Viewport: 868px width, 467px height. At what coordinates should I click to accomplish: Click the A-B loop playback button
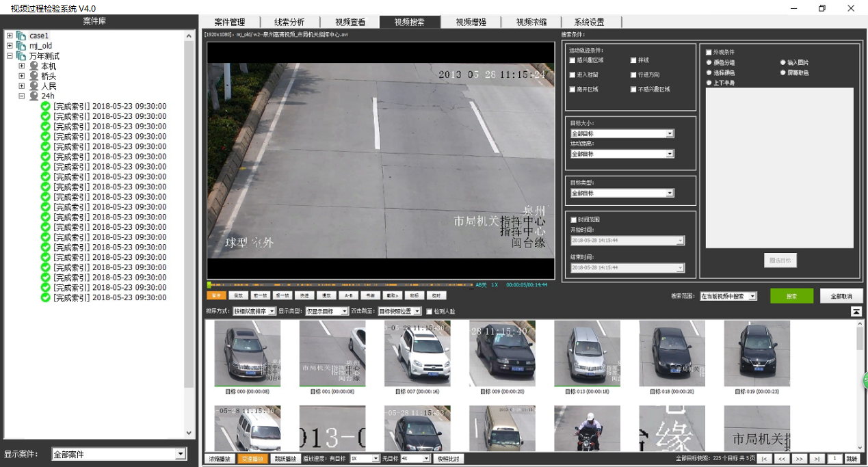pos(347,296)
